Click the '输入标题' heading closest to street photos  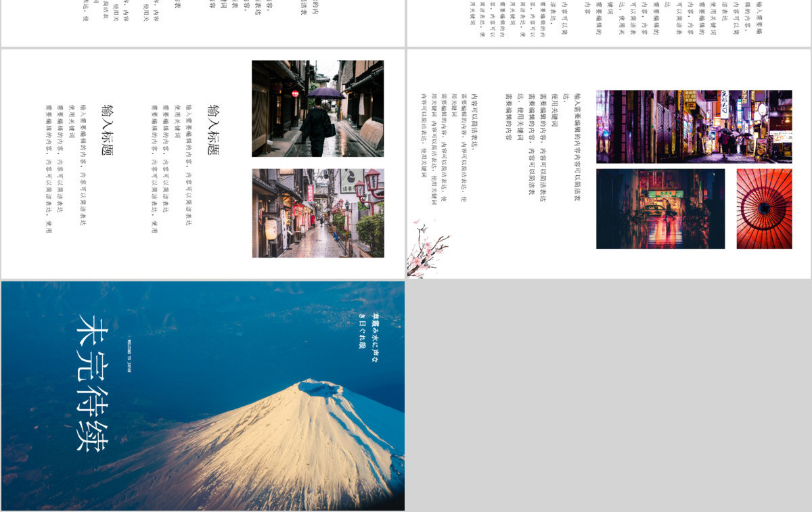(212, 130)
